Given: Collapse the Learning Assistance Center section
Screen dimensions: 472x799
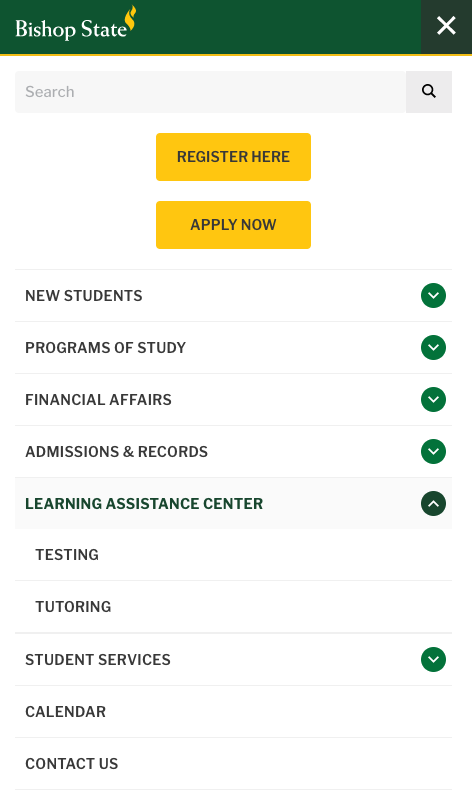Looking at the screenshot, I should point(433,503).
